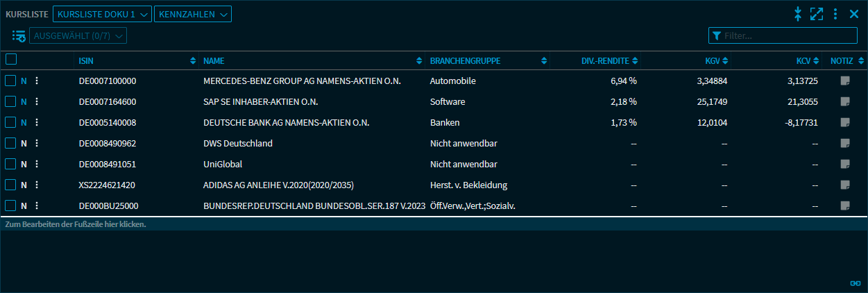868x293 pixels.
Task: Expand the Kennzahlen dropdown
Action: pyautogui.click(x=193, y=14)
